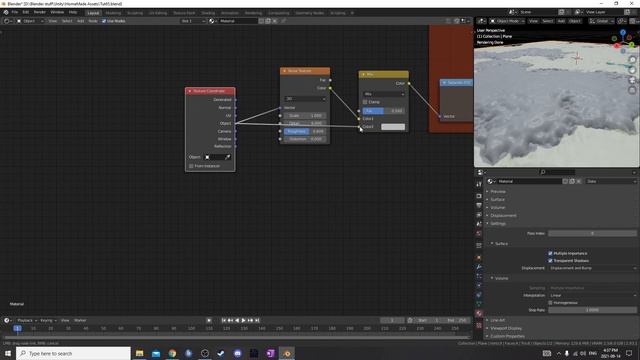Expand the Viewport Display panel
640x360 pixels.
(x=506, y=328)
